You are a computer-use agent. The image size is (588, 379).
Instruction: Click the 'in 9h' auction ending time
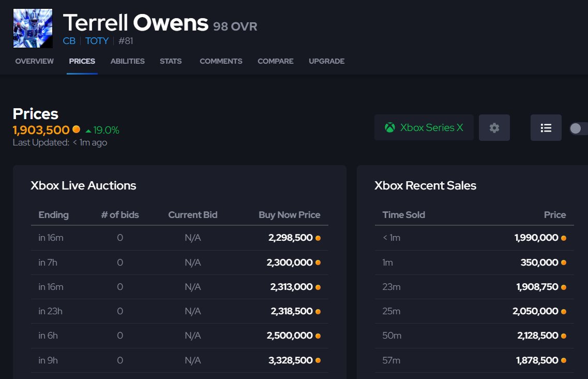tap(48, 360)
